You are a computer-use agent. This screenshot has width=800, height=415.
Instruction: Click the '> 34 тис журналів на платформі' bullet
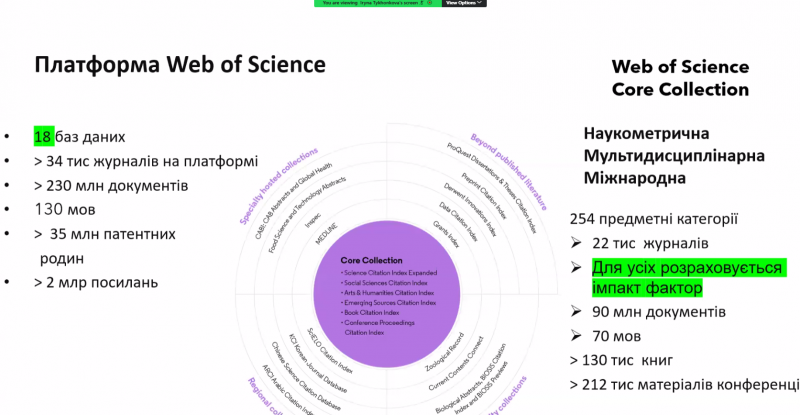tap(146, 161)
